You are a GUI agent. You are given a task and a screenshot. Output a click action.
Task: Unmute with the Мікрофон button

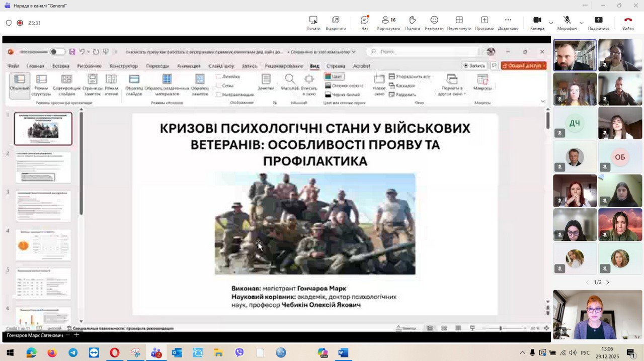[x=567, y=23]
